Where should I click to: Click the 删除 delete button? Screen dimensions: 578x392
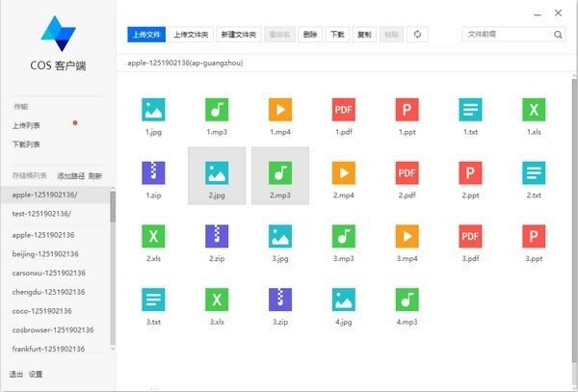pyautogui.click(x=310, y=35)
